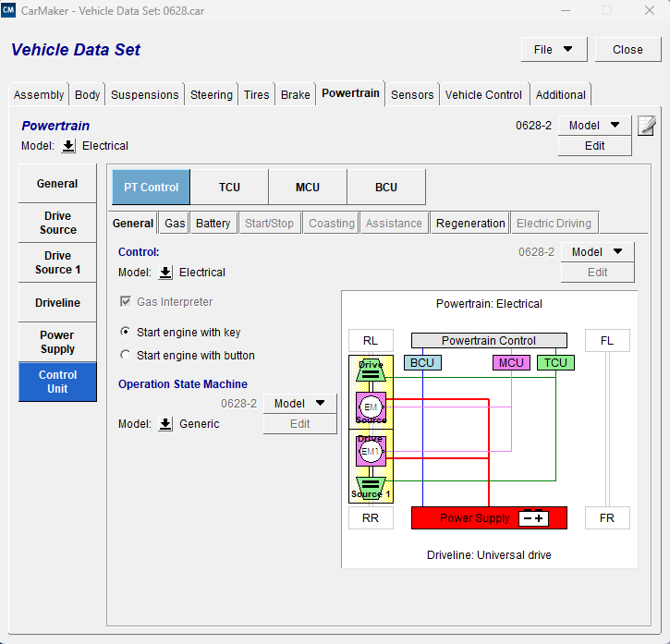
Task: Switch to the Suspensions tab
Action: click(145, 94)
